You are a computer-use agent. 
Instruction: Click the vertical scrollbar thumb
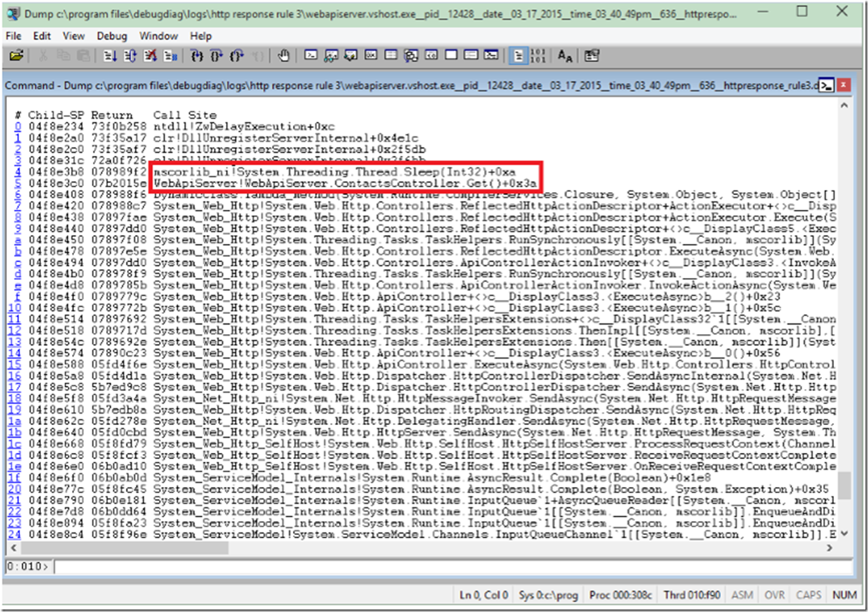(844, 485)
